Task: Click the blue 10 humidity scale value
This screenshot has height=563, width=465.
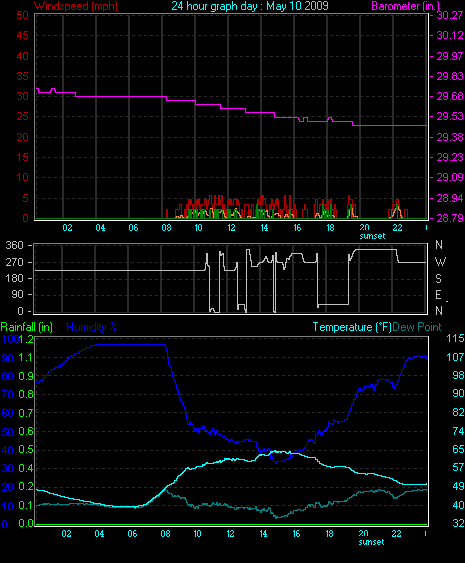Action: click(8, 506)
